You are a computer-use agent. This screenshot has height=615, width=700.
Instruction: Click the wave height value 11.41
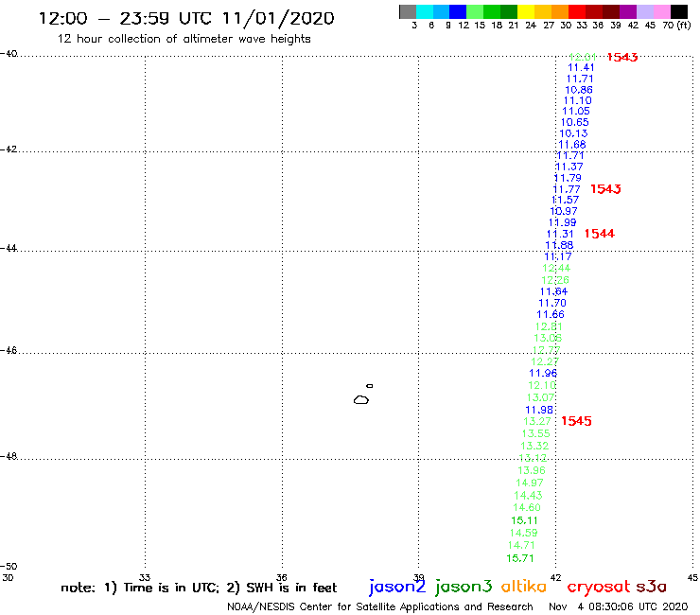pyautogui.click(x=581, y=67)
